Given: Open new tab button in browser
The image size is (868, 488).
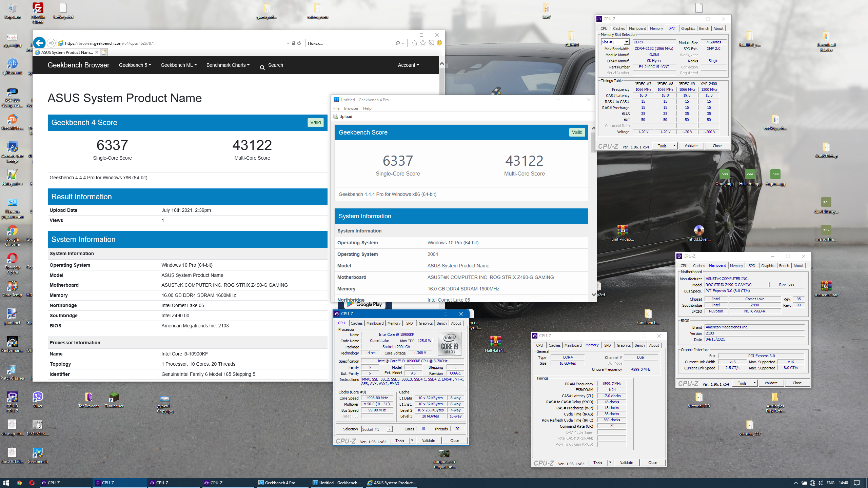Looking at the screenshot, I should [x=104, y=52].
